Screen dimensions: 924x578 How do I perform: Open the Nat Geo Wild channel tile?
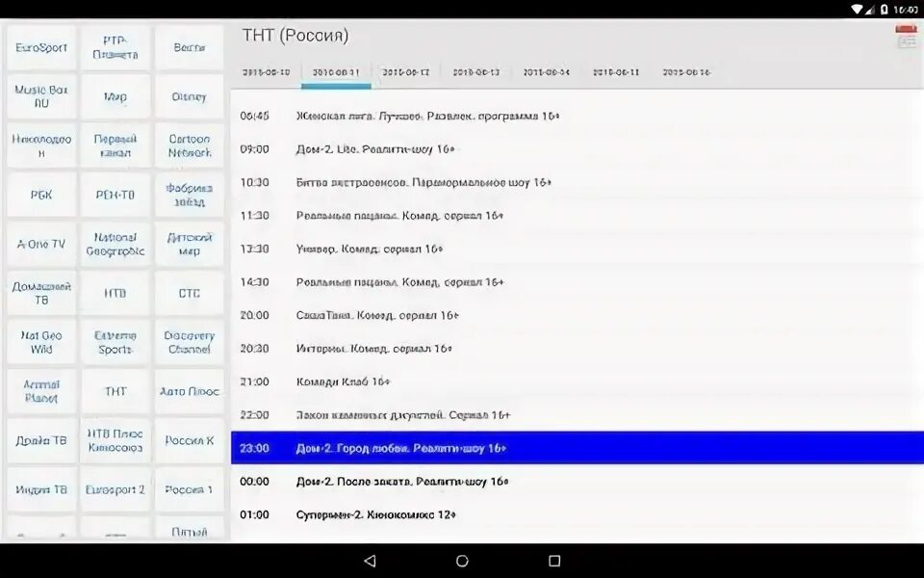41,342
